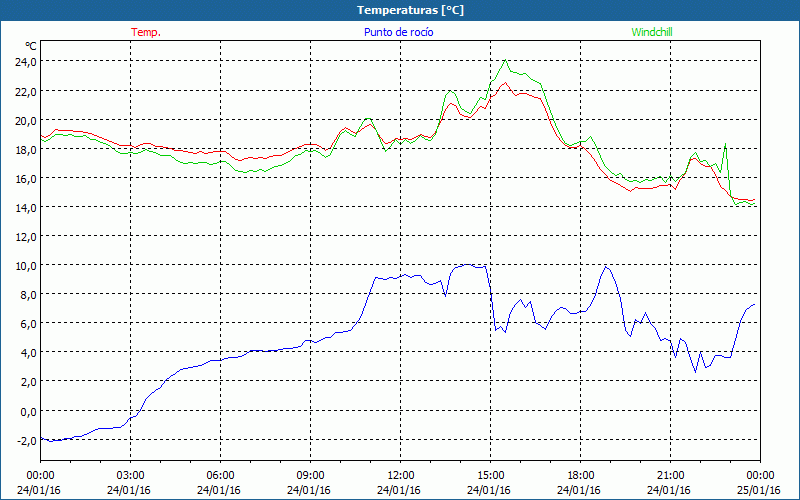Click the 18:00 time axis label
This screenshot has width=800, height=500.
(580, 476)
